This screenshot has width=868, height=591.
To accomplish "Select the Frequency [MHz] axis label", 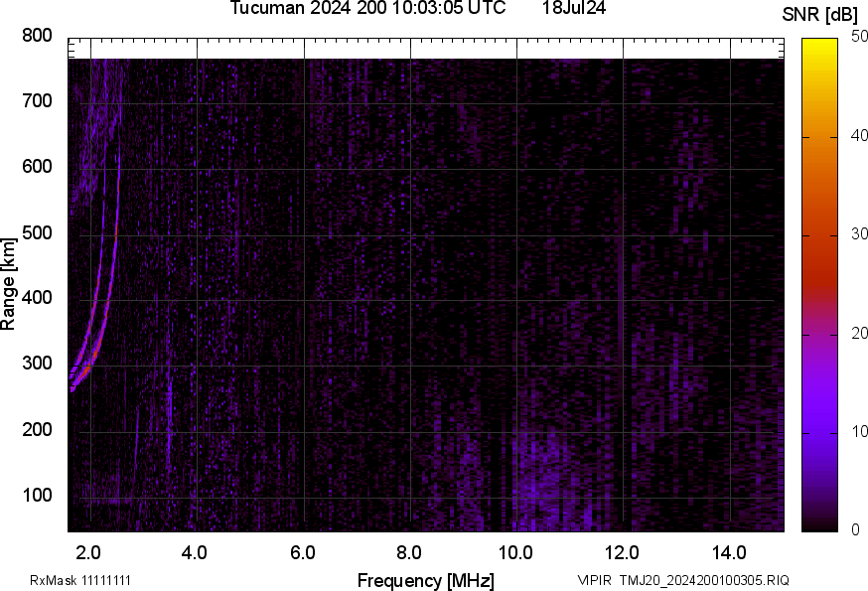I will point(425,580).
